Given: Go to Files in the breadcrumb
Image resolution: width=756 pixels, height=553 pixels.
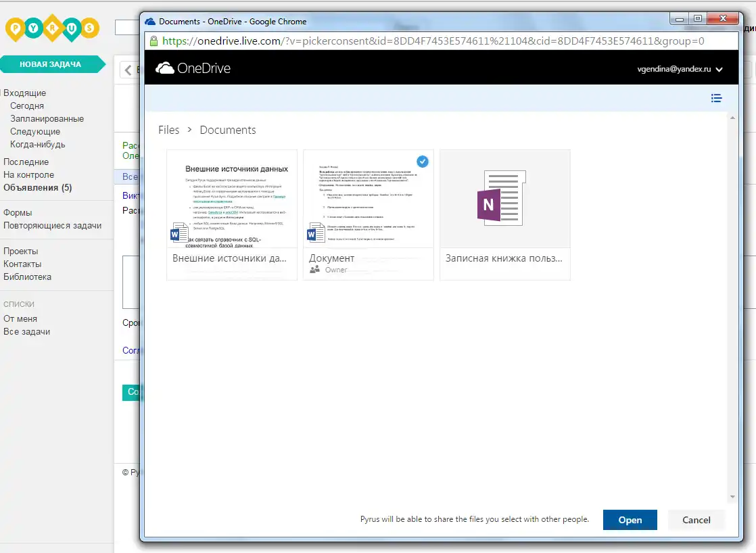Looking at the screenshot, I should [169, 130].
